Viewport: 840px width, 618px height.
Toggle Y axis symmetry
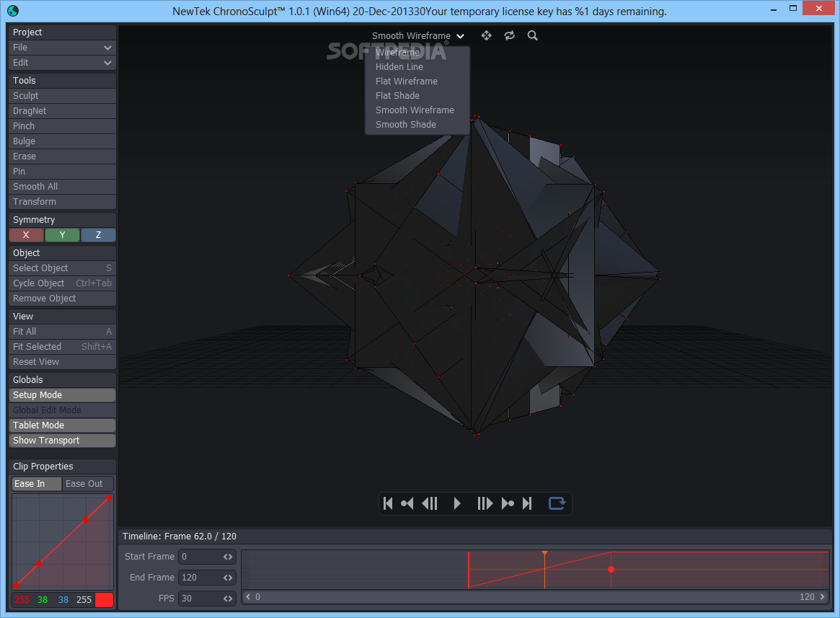pos(62,235)
